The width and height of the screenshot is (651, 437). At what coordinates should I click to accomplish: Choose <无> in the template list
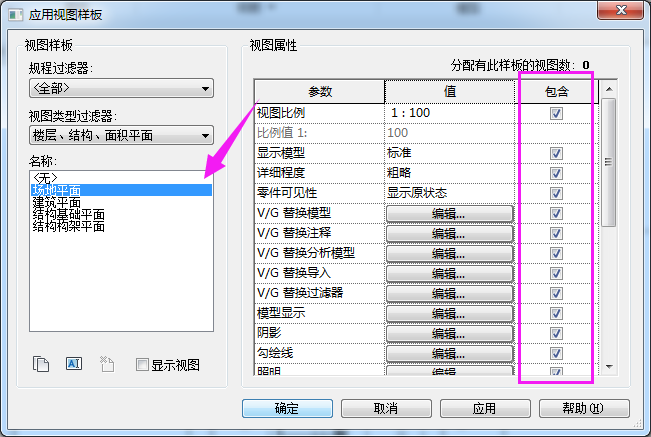pos(45,178)
